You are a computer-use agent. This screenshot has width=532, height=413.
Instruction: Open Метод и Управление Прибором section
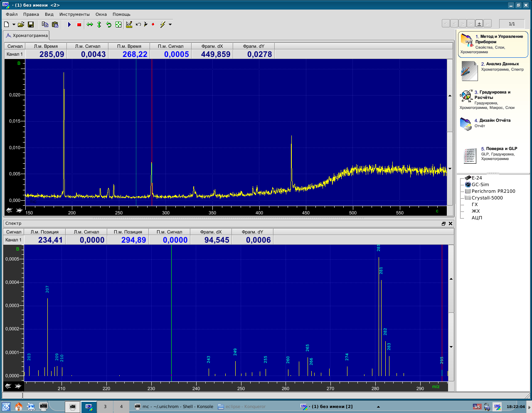tap(493, 44)
